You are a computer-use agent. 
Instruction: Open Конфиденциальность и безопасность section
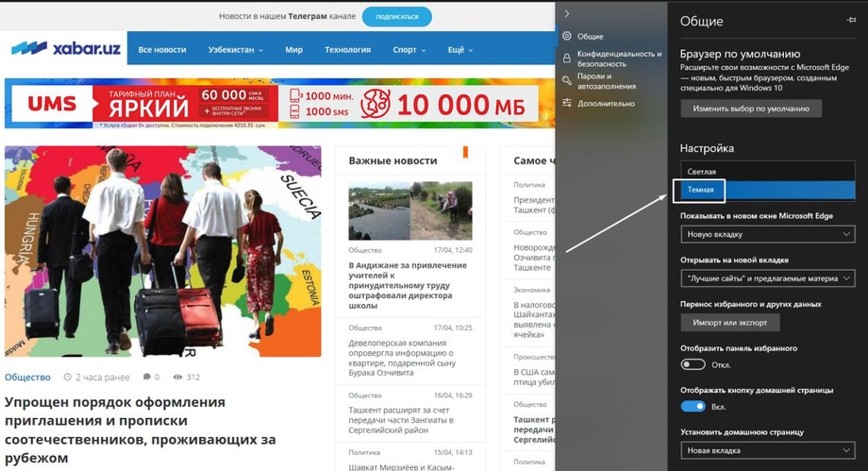point(619,59)
